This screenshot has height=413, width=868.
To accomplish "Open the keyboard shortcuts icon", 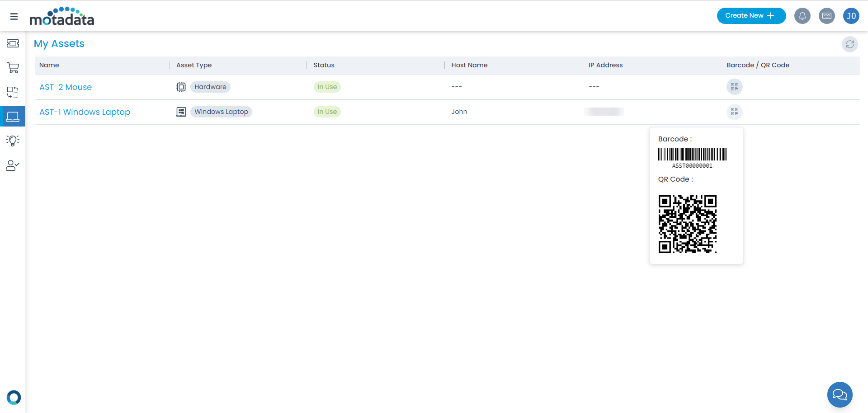I will click(827, 16).
